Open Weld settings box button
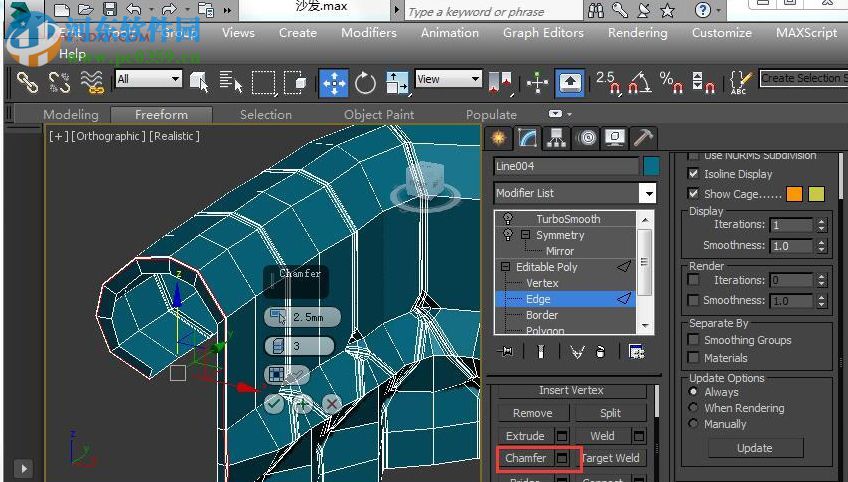 point(639,436)
